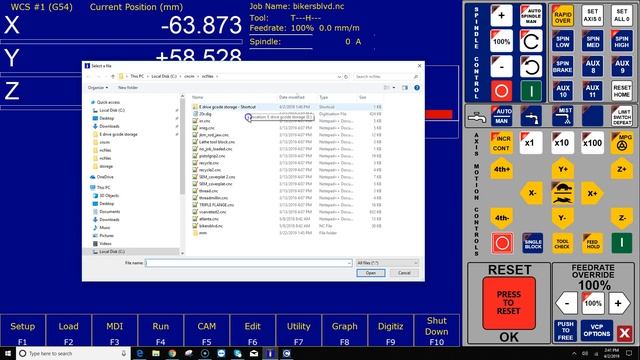This screenshot has height=360, width=640.
Task: Select Spin High speed range
Action: coord(622,41)
